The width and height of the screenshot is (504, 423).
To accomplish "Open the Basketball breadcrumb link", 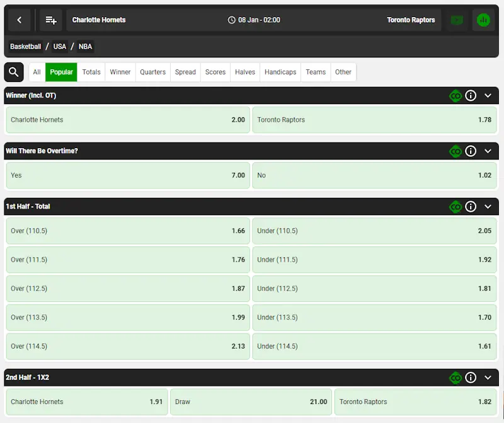I will tap(25, 46).
